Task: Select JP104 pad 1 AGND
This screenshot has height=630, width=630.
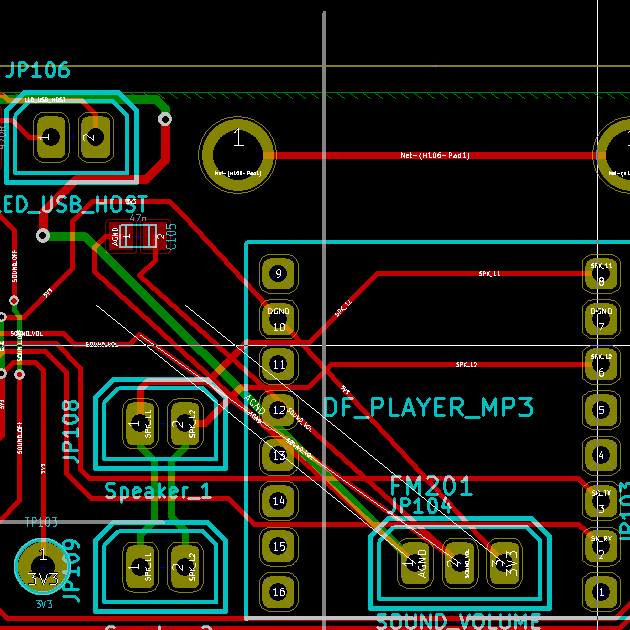Action: 415,562
